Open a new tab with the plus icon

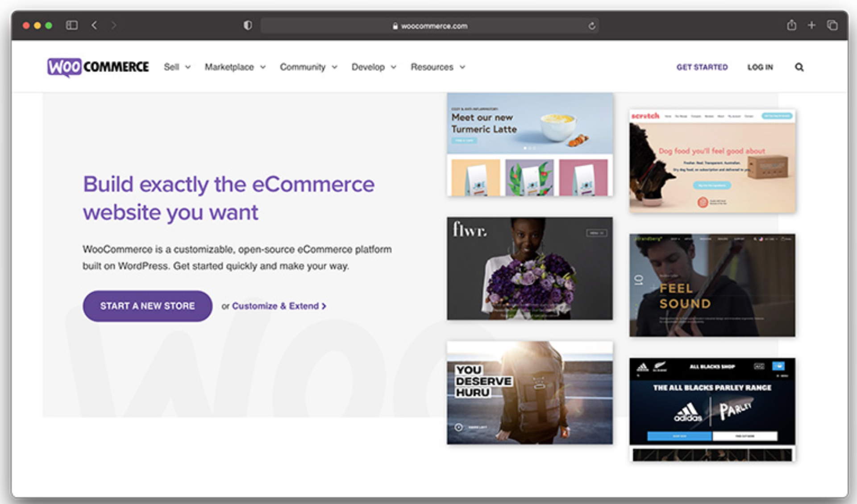pos(811,25)
